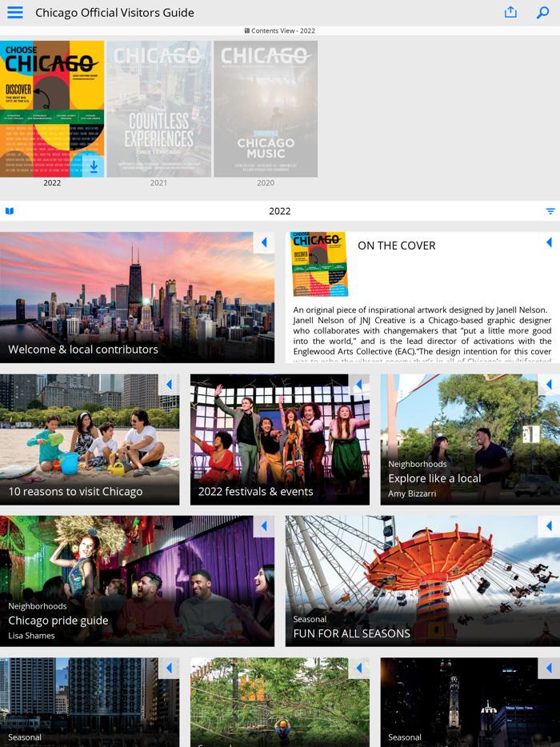Tap the open-book icon beside 2022
Viewport: 560px width, 747px height.
click(x=10, y=211)
